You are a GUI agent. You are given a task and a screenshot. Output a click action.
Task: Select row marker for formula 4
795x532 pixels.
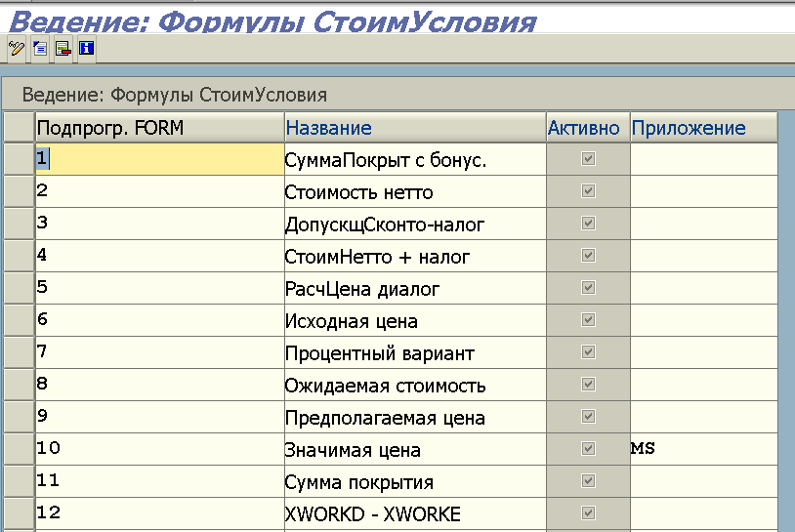(x=20, y=256)
